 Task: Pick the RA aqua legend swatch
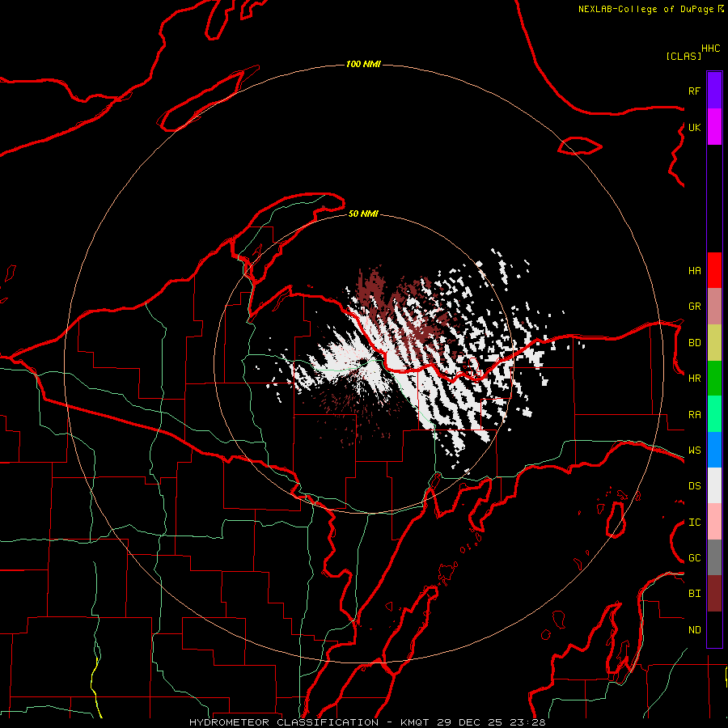coord(714,414)
